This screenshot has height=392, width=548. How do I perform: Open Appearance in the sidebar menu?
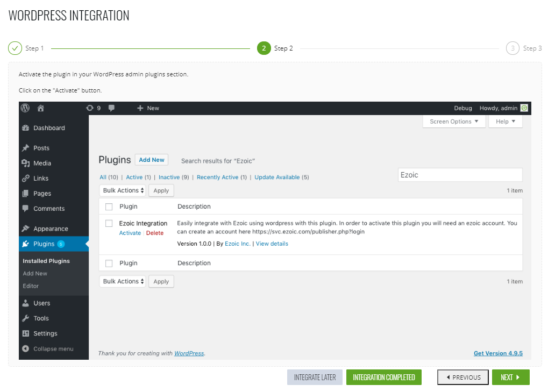(51, 229)
